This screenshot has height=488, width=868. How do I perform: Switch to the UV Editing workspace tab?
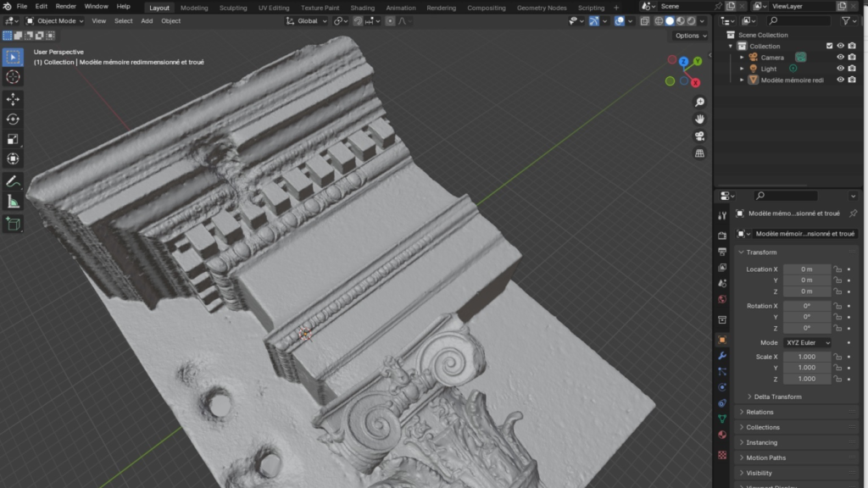tap(274, 8)
